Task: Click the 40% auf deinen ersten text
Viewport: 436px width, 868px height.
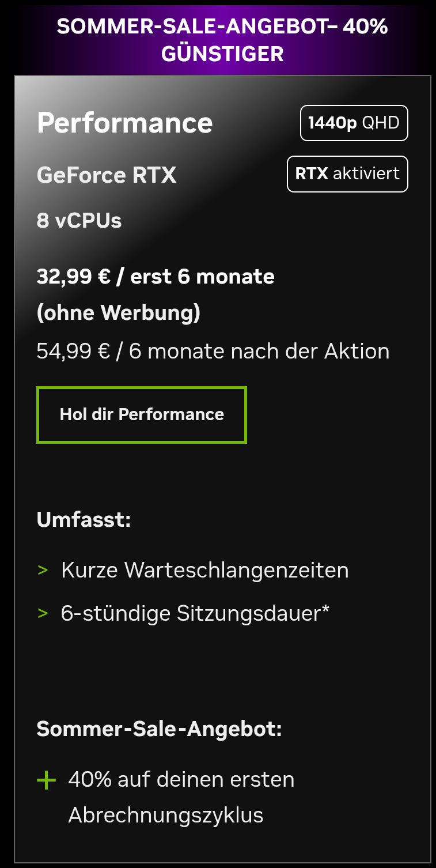Action: point(181,779)
